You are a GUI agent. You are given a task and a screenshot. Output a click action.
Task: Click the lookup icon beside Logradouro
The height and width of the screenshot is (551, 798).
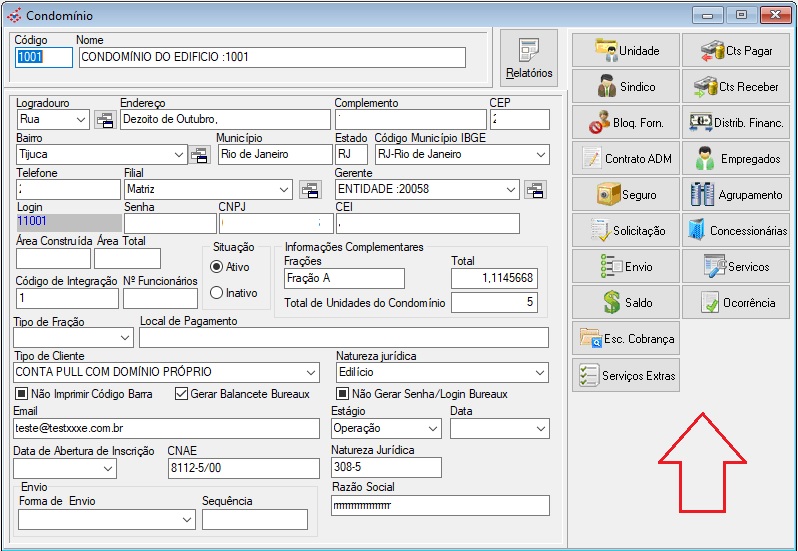click(x=104, y=120)
